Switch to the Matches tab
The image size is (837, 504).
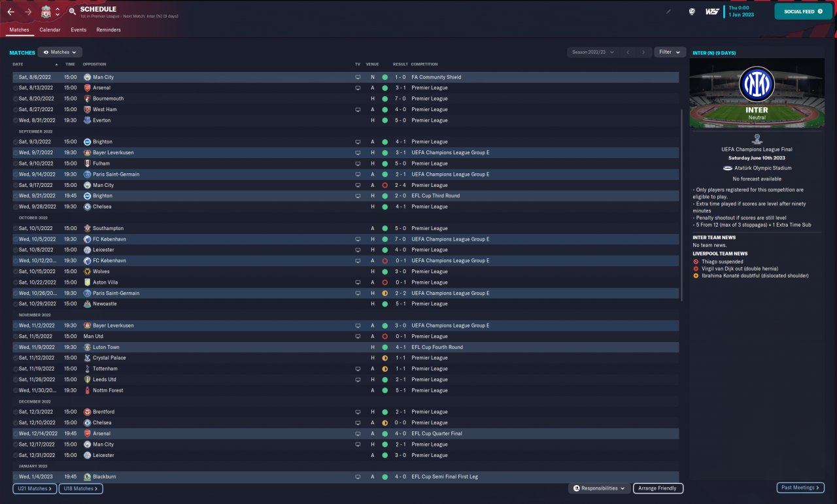pyautogui.click(x=19, y=30)
